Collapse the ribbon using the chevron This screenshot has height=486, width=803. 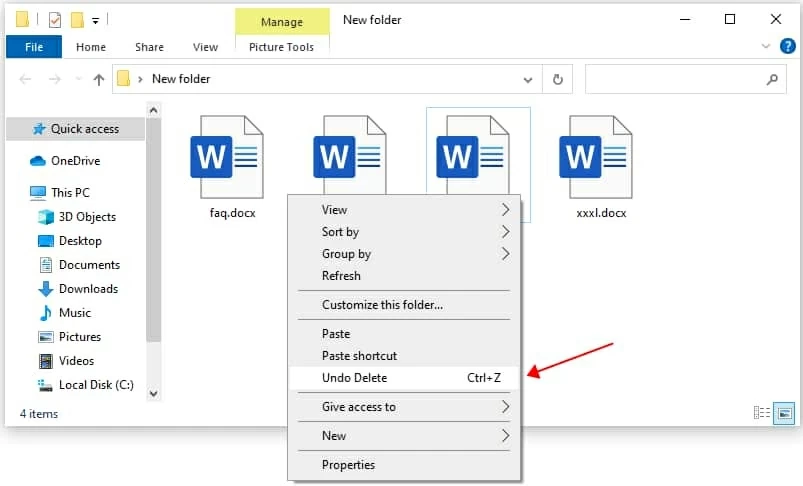[765, 46]
